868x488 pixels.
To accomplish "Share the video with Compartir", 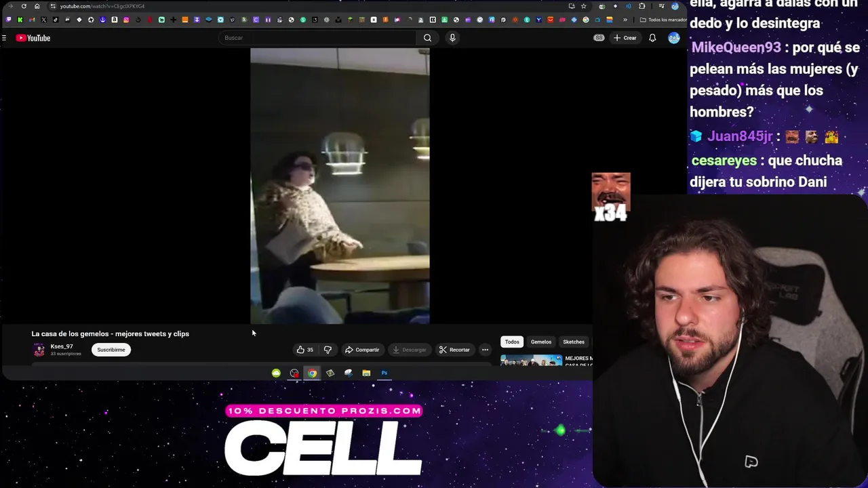I will point(362,350).
